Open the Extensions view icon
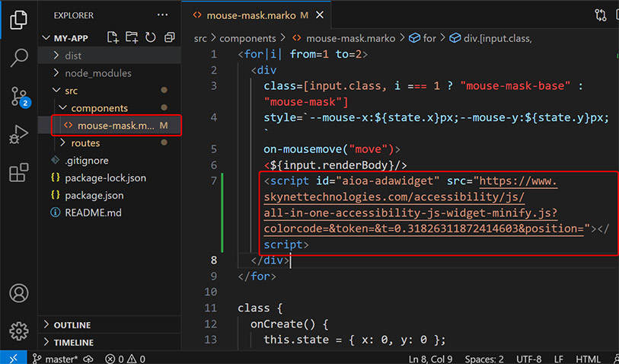 [x=18, y=174]
